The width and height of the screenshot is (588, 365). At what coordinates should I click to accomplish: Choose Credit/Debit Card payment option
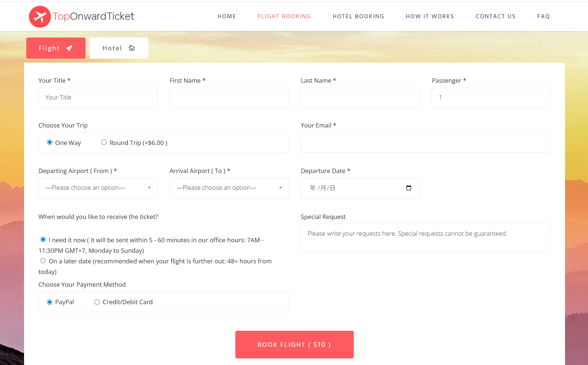(97, 302)
